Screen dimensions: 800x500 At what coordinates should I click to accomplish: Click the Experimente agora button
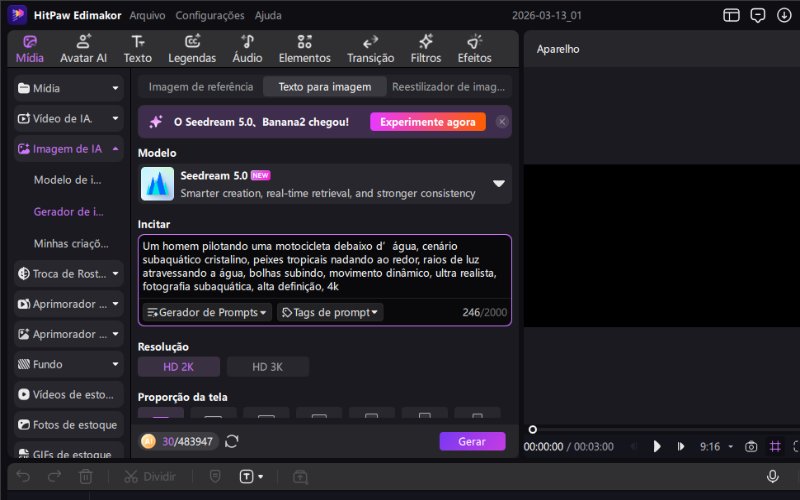click(428, 122)
